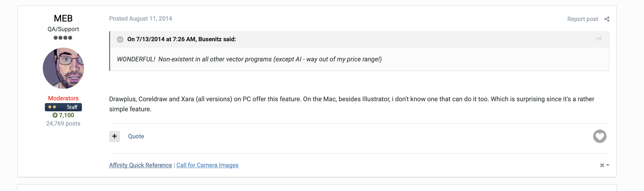Click the MEB username

click(63, 18)
